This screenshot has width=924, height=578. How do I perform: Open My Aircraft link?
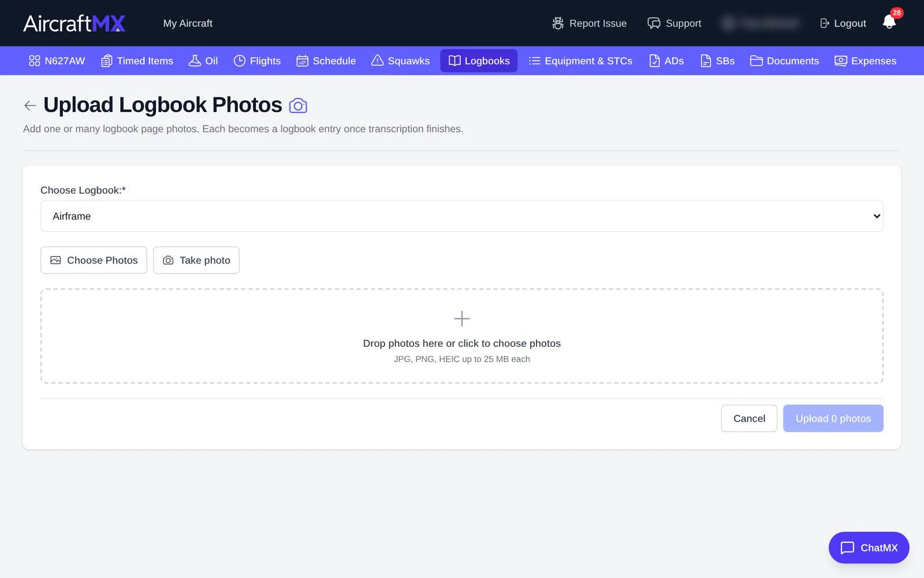pos(188,23)
